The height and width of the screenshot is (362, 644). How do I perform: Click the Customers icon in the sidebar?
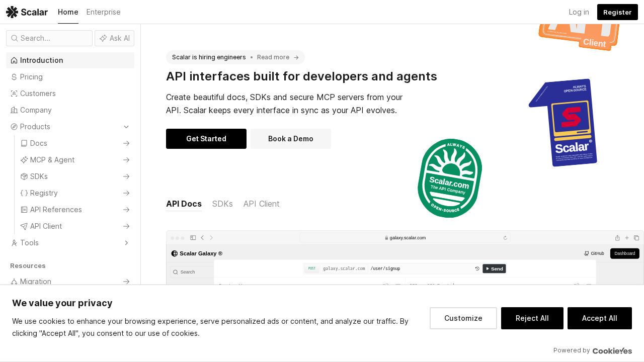14,94
